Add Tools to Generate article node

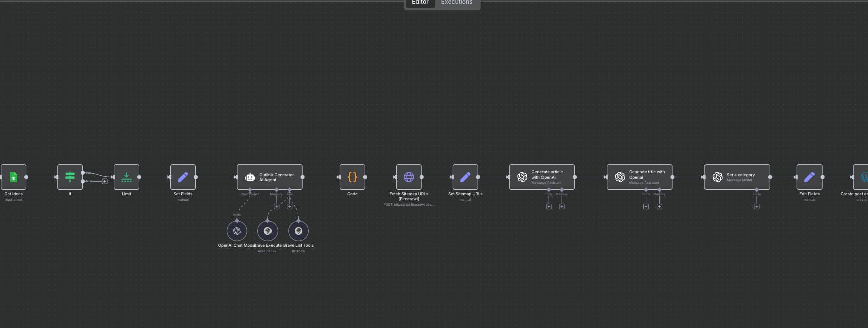click(549, 206)
